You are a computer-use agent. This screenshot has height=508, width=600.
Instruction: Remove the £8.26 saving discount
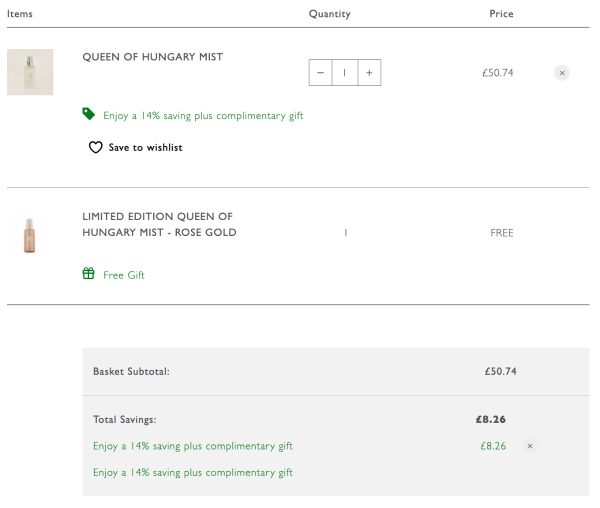[x=530, y=446]
